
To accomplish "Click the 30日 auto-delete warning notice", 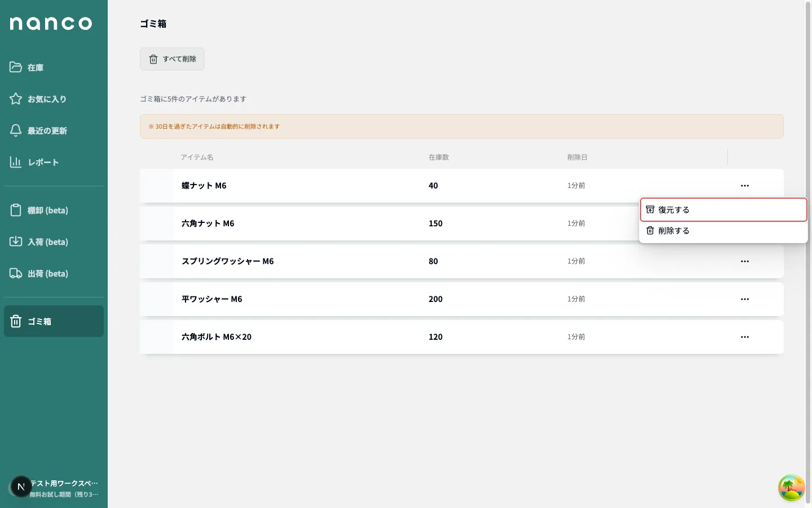I will [x=462, y=126].
